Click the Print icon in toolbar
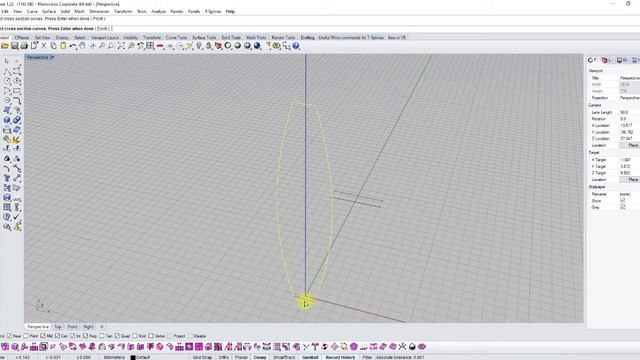 coord(24,46)
